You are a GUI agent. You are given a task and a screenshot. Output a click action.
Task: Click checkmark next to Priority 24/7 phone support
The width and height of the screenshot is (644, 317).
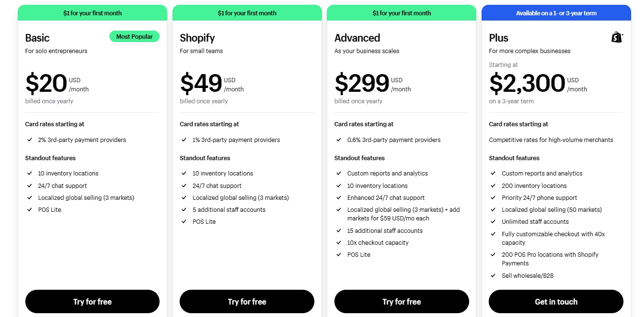(494, 198)
